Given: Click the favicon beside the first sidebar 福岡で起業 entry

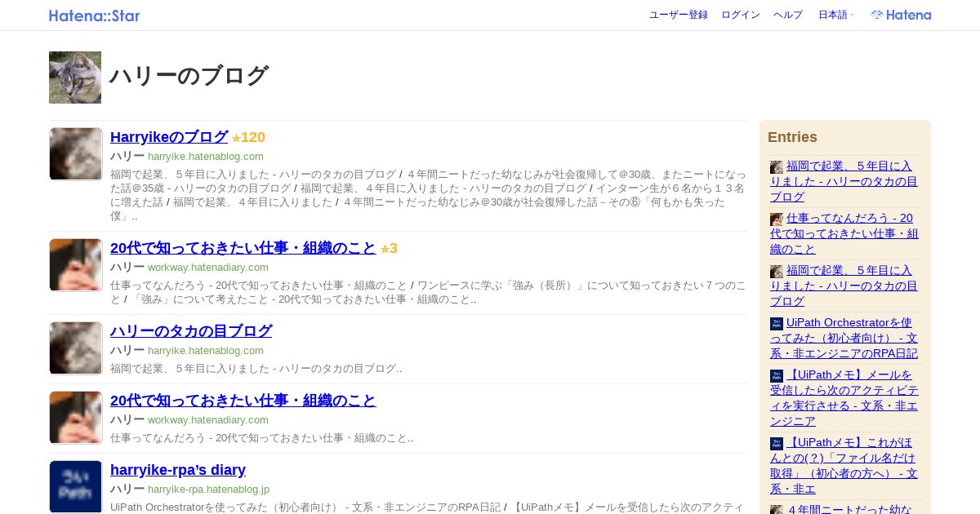Looking at the screenshot, I should click(777, 167).
